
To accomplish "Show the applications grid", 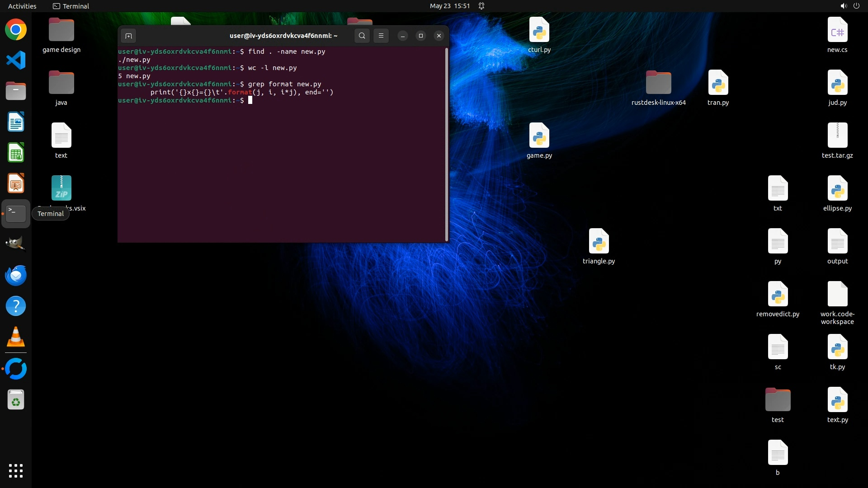I will (16, 470).
